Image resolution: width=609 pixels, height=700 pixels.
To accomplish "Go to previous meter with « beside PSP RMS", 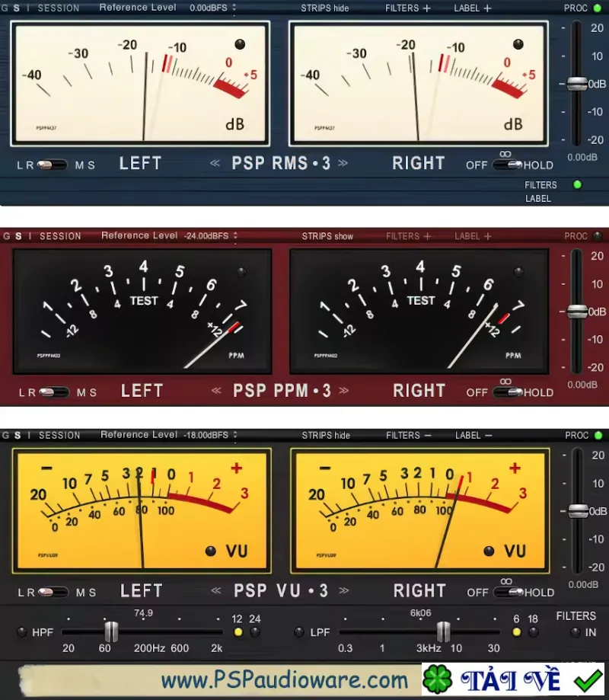I will 215,163.
